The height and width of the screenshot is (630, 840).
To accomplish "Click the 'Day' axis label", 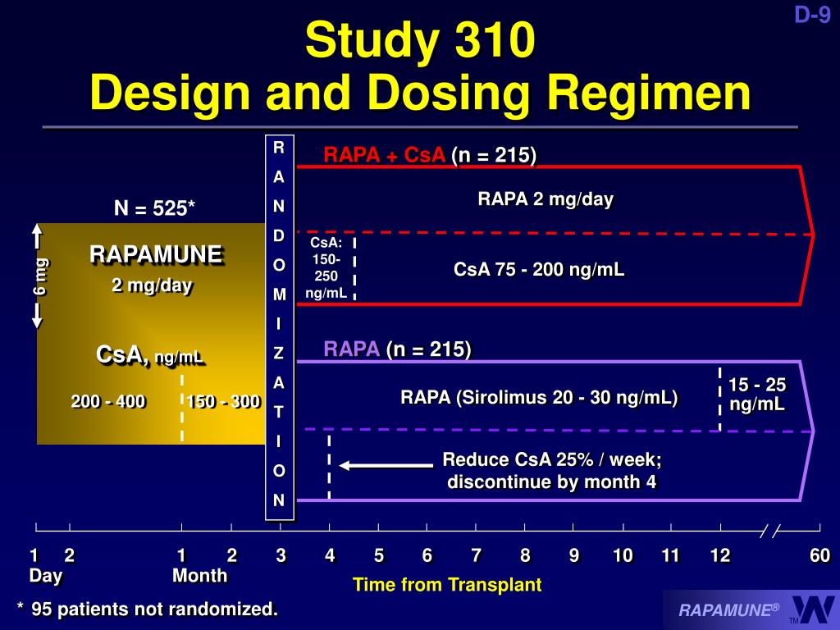I will (x=46, y=576).
